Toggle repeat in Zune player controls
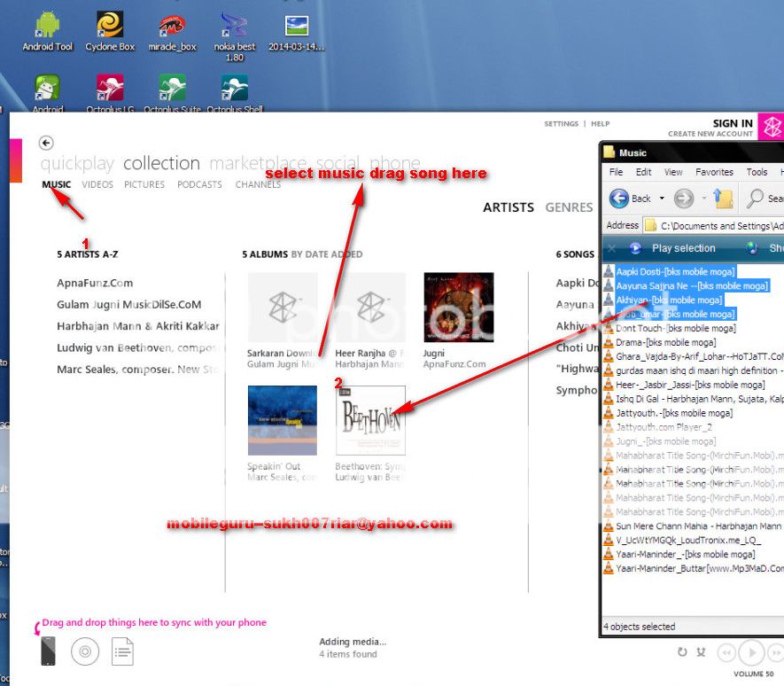This screenshot has height=686, width=784. pos(681,652)
